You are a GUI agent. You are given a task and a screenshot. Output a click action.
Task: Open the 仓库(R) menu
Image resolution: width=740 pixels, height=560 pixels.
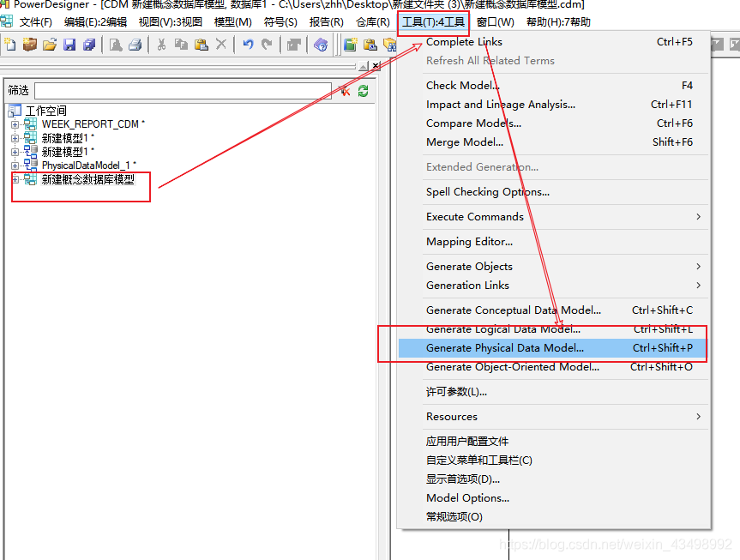373,22
